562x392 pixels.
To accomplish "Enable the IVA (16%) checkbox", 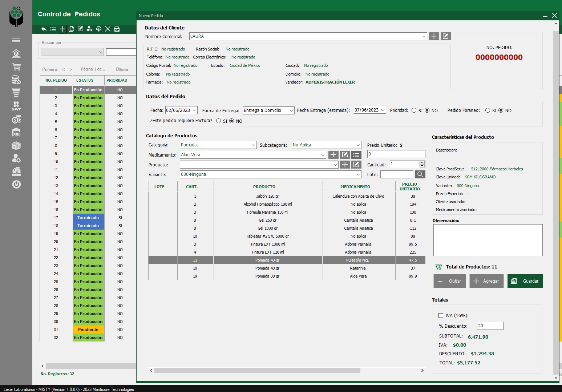I will pos(441,315).
